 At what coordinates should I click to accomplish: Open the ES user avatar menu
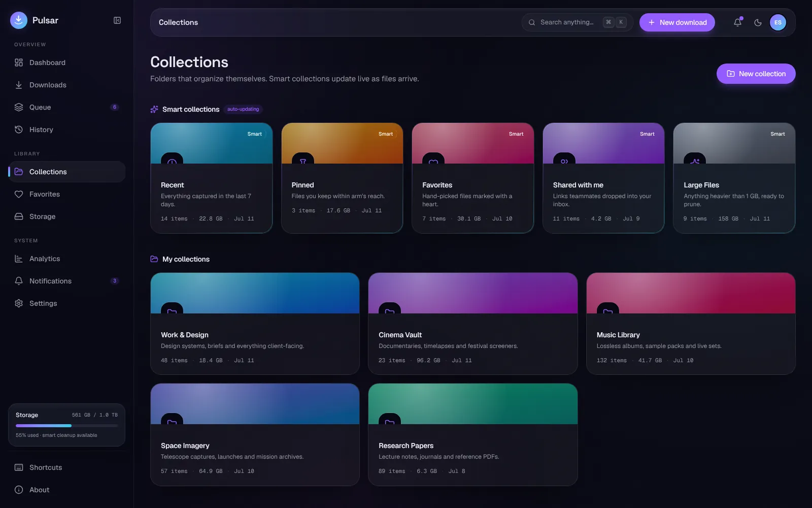pyautogui.click(x=778, y=22)
